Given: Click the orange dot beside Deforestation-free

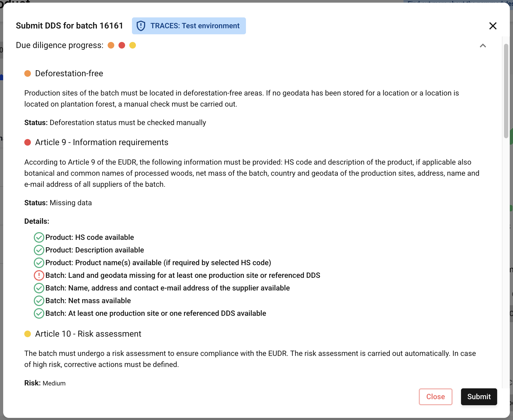Looking at the screenshot, I should point(28,74).
